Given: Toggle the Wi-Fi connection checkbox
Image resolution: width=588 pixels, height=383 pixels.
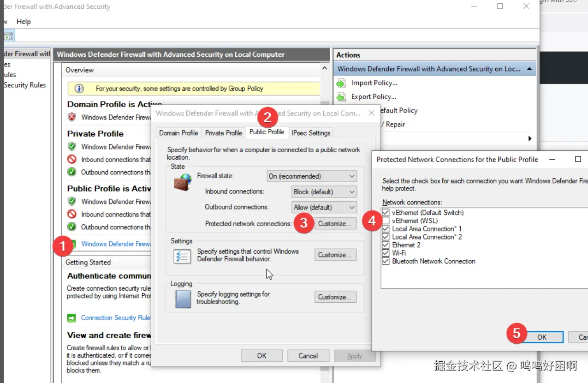Looking at the screenshot, I should 386,253.
